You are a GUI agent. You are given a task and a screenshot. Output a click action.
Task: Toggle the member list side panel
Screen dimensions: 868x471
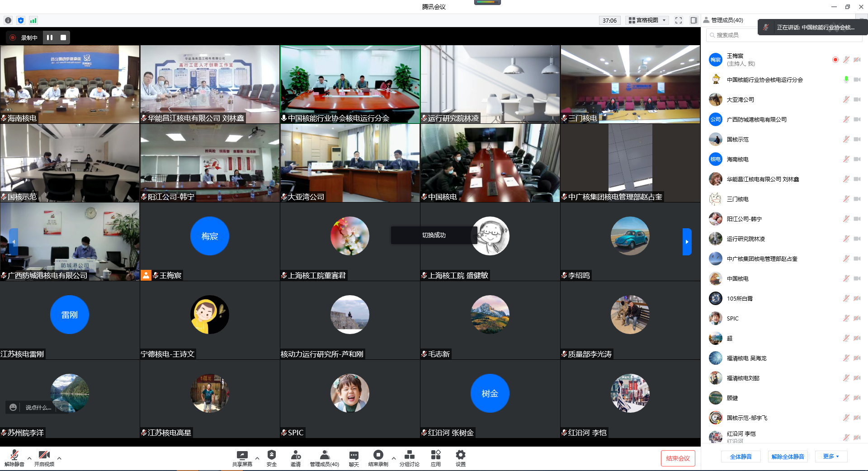coord(693,20)
